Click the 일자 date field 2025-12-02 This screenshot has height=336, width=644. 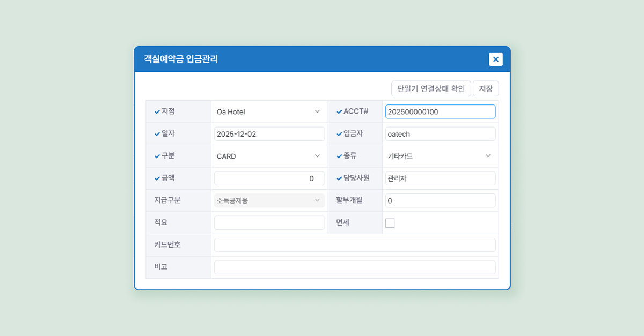[269, 134]
